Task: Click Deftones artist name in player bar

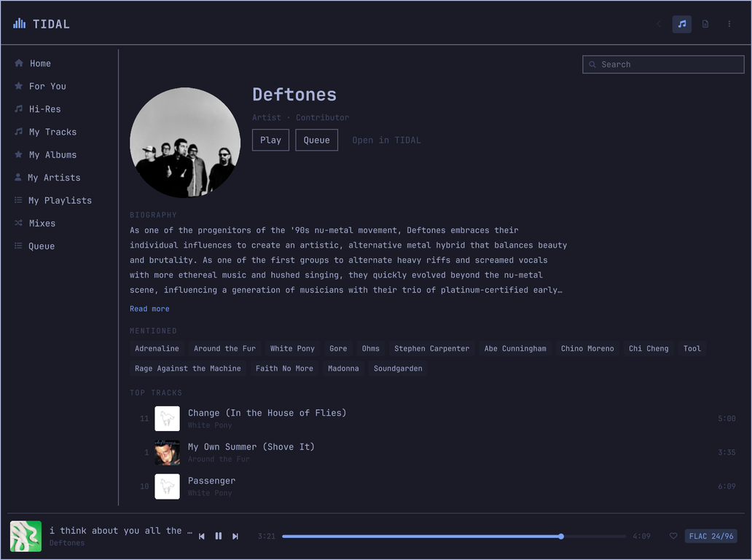Action: pos(66,543)
